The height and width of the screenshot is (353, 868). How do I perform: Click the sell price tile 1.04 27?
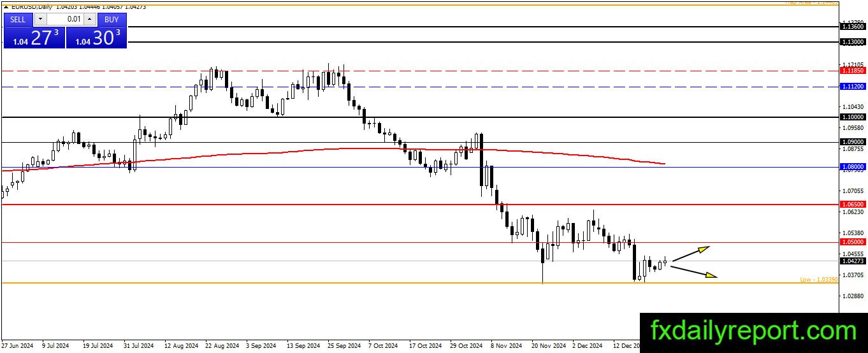34,37
